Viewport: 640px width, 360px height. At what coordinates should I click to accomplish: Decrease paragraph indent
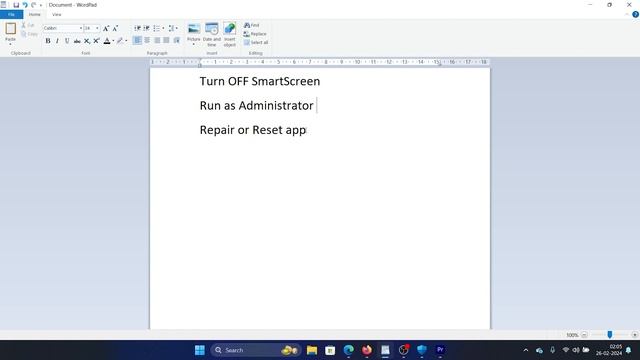(138, 28)
